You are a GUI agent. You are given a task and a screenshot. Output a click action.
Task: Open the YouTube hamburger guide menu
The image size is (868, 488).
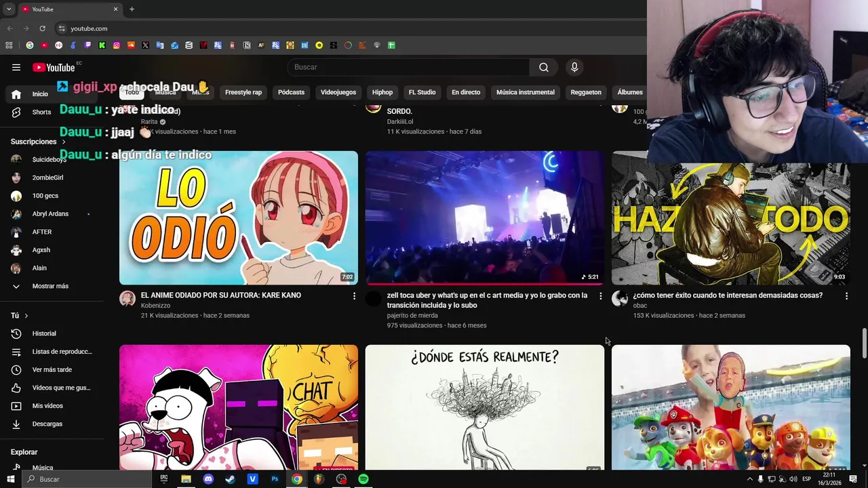click(16, 67)
